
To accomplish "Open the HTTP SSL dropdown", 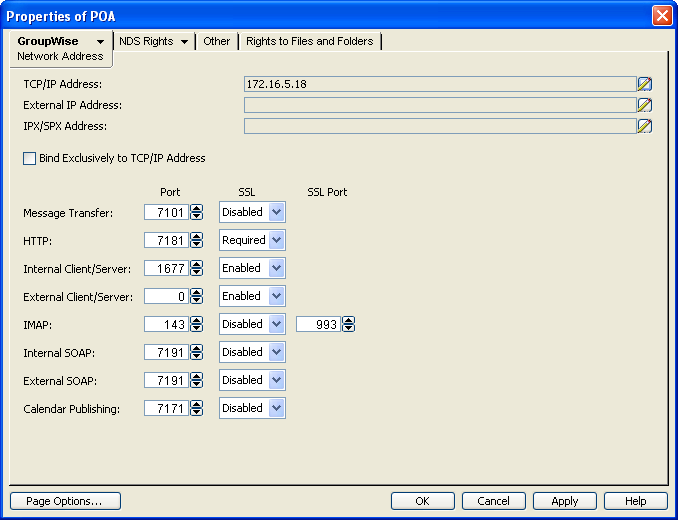I will (x=276, y=240).
